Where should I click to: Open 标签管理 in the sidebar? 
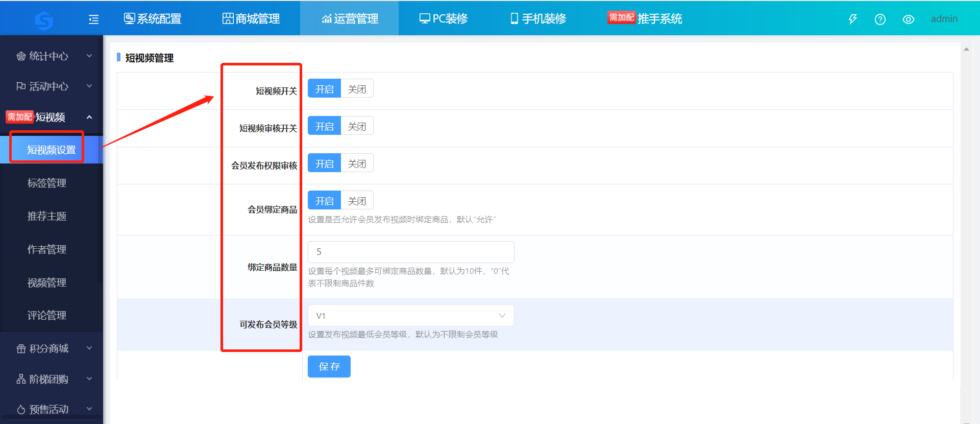tap(47, 183)
